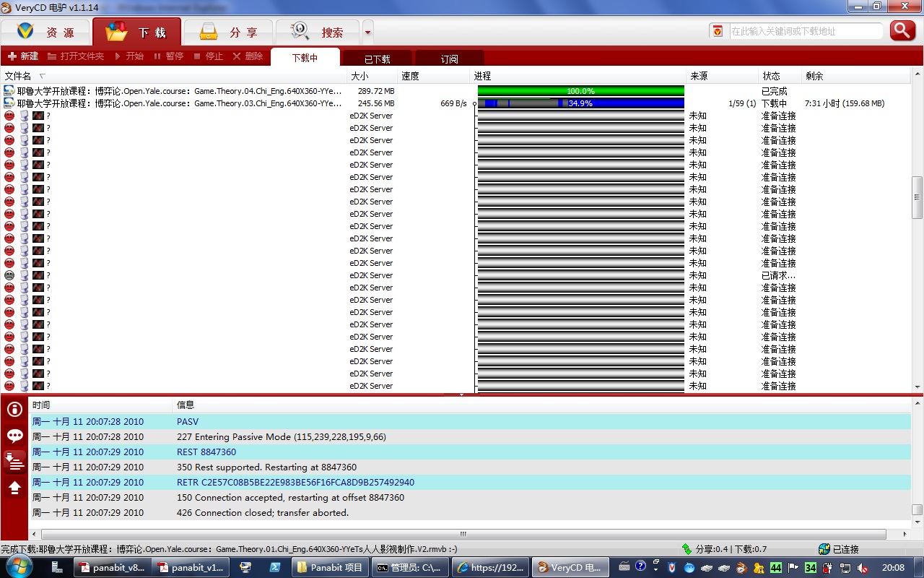Click the 时间 (Time) log column header
Screen dimensions: 924x578
pos(101,405)
